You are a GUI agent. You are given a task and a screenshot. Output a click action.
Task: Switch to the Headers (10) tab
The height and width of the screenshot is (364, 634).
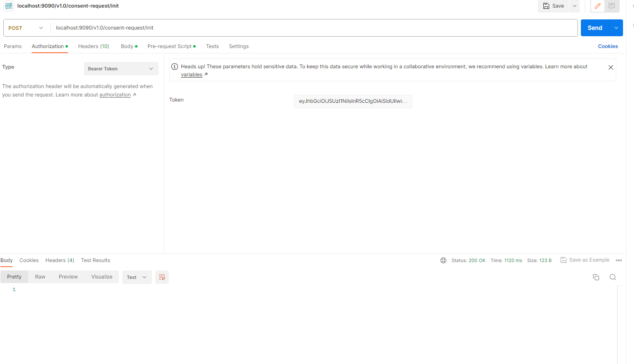coord(94,46)
